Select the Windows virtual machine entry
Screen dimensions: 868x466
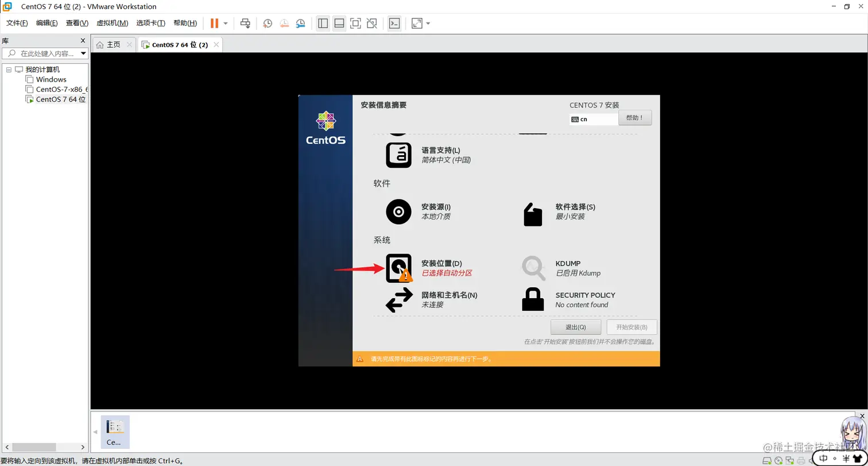[x=51, y=79]
